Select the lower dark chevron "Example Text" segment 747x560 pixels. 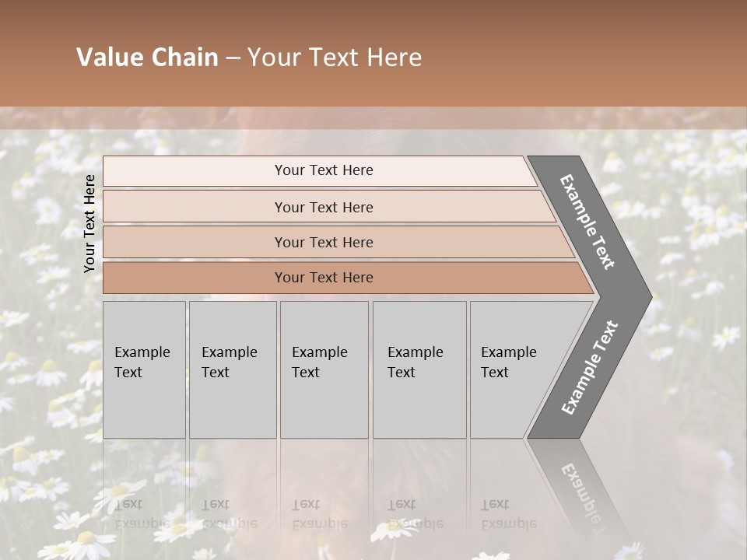point(590,367)
